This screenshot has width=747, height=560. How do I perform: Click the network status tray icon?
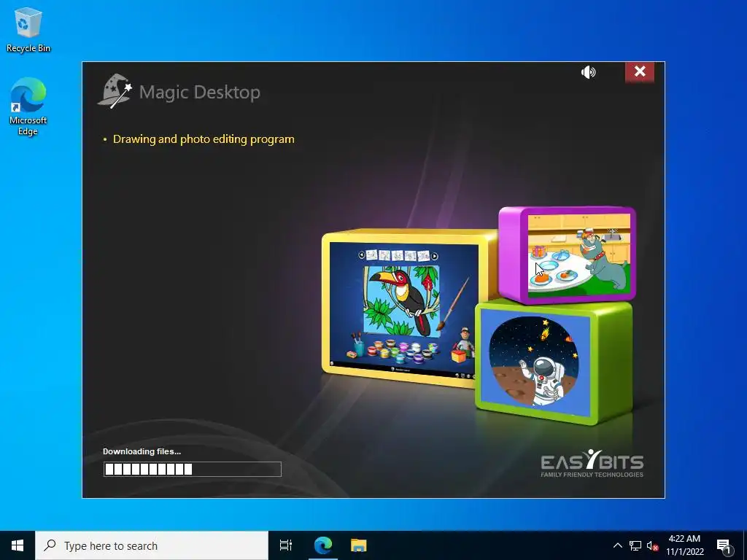[x=635, y=545]
